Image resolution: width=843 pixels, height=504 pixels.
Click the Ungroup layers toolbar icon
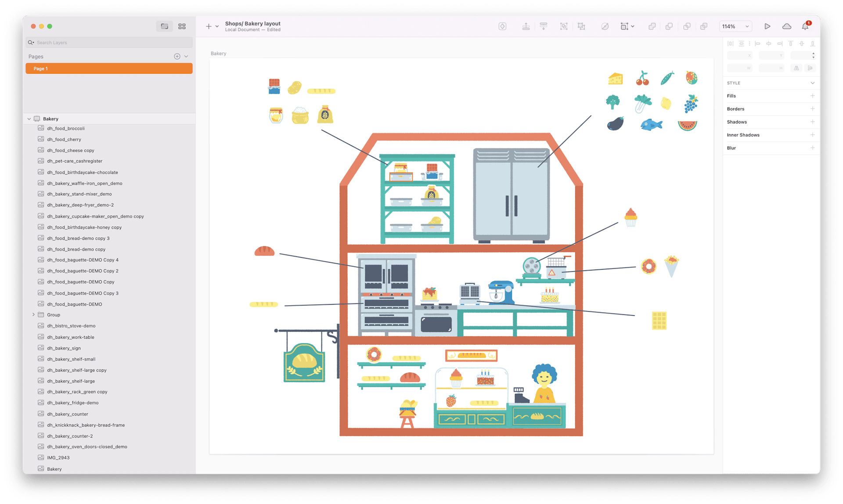[582, 26]
